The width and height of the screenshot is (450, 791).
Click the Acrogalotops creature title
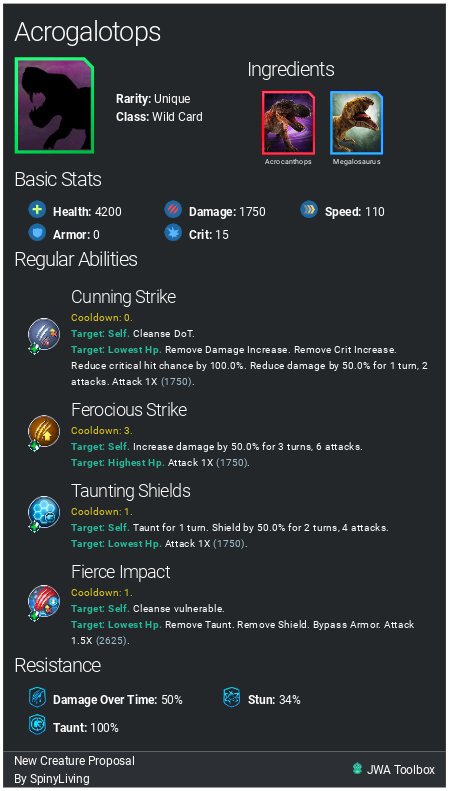[88, 33]
